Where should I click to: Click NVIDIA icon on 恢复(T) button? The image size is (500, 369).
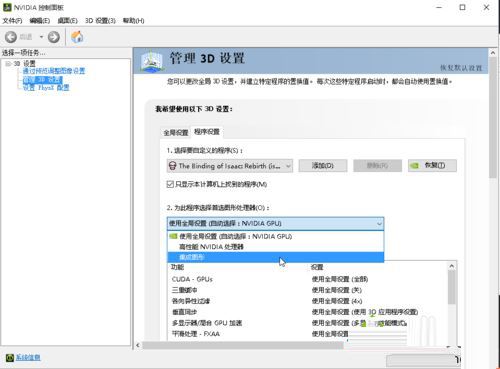coord(414,165)
